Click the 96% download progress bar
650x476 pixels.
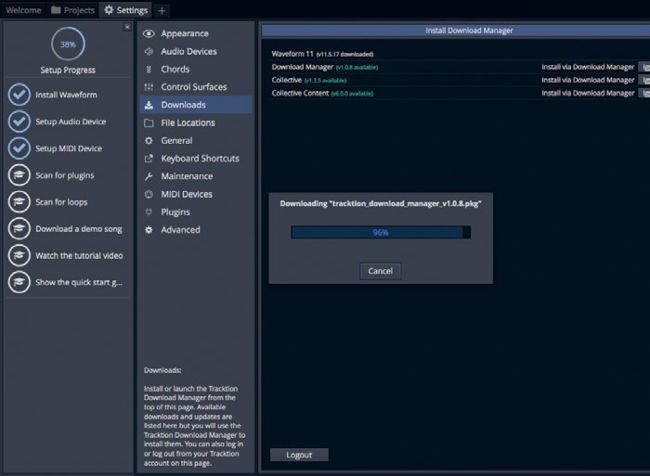click(x=381, y=232)
